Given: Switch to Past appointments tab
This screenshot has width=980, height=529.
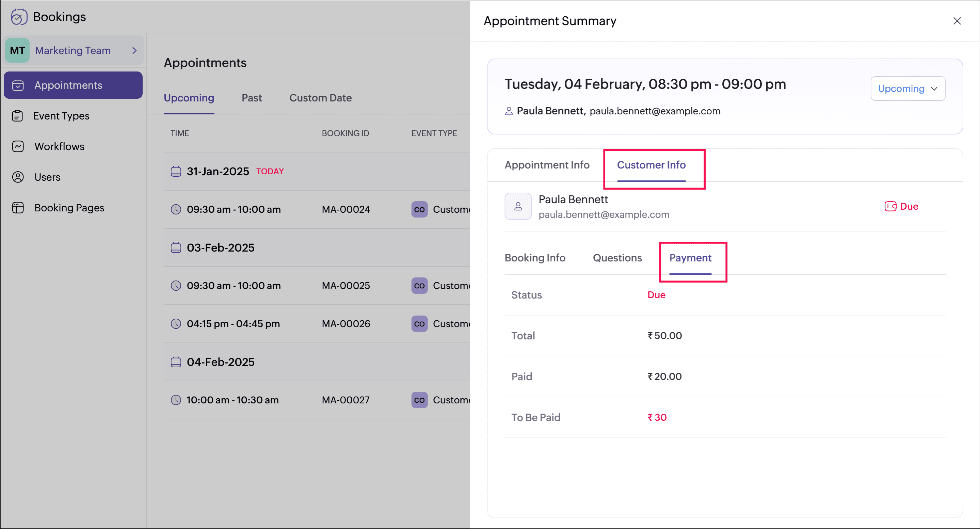Looking at the screenshot, I should click(x=252, y=98).
